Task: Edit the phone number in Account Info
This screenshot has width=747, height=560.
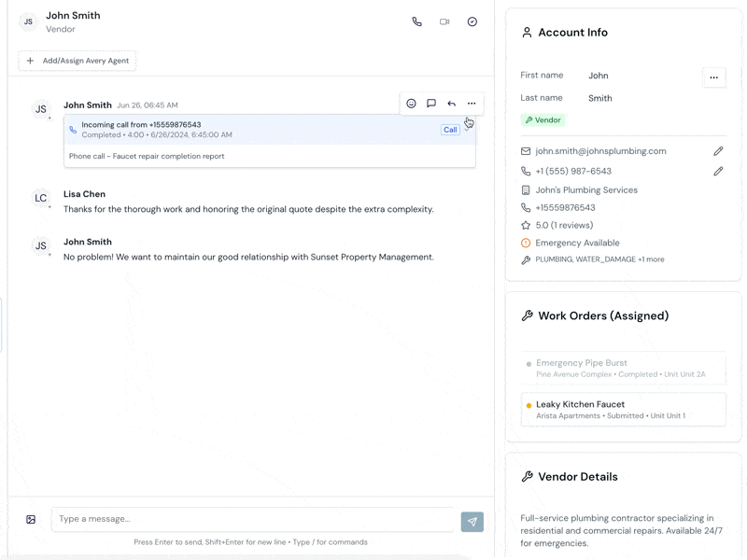Action: pos(718,171)
